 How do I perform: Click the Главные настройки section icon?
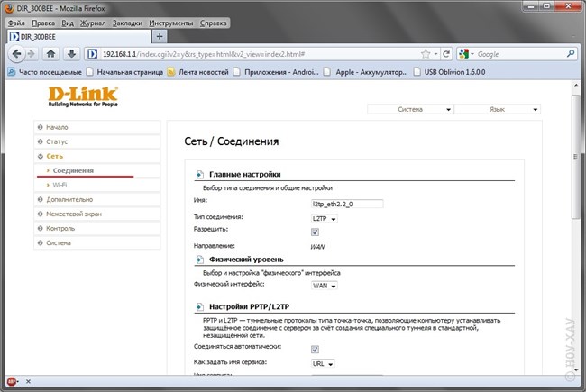[x=199, y=175]
